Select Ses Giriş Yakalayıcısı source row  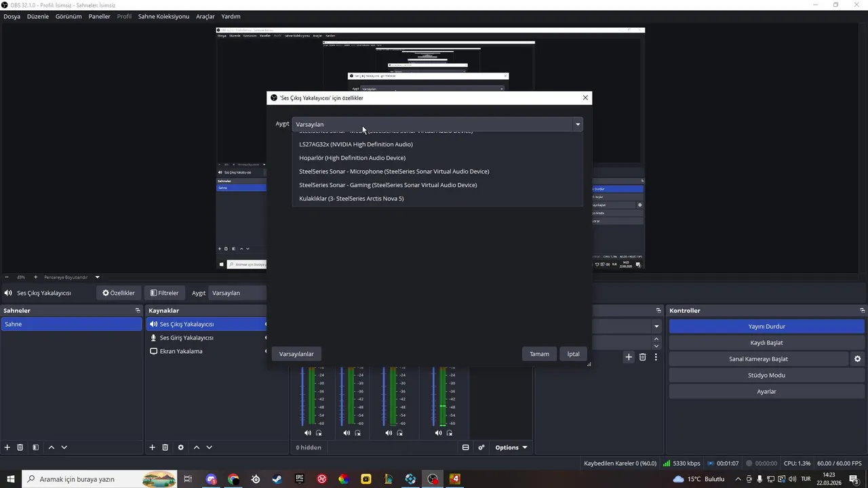[208, 338]
